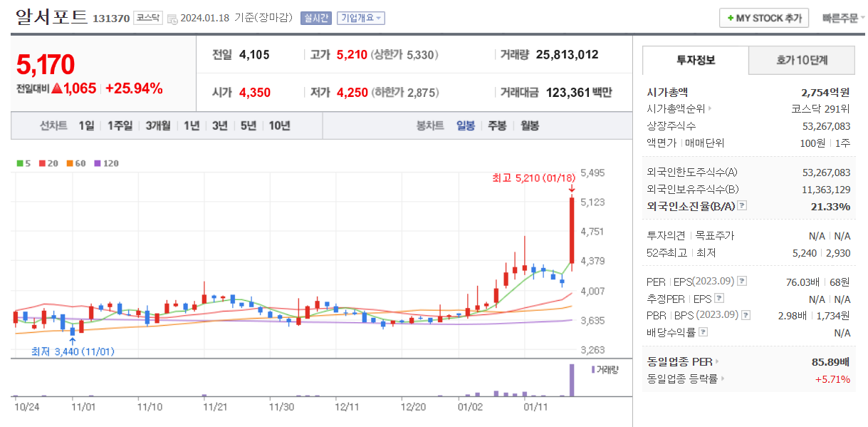Click the 코스닥 market badge
The width and height of the screenshot is (868, 427).
148,18
